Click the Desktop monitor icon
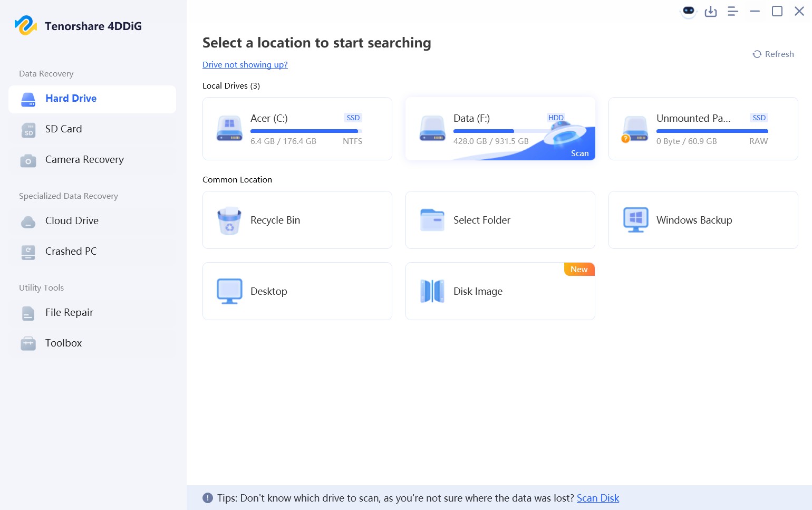 (x=229, y=291)
